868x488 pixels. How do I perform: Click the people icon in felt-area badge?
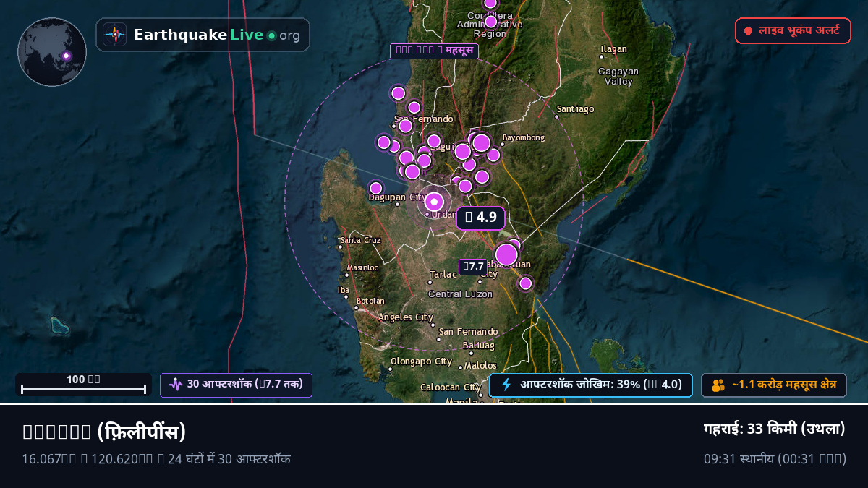coord(718,385)
